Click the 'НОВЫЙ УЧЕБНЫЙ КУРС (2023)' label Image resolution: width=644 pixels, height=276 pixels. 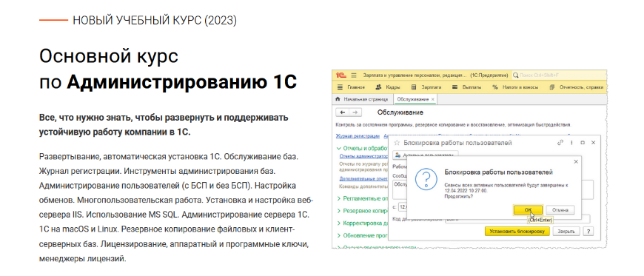pos(155,20)
